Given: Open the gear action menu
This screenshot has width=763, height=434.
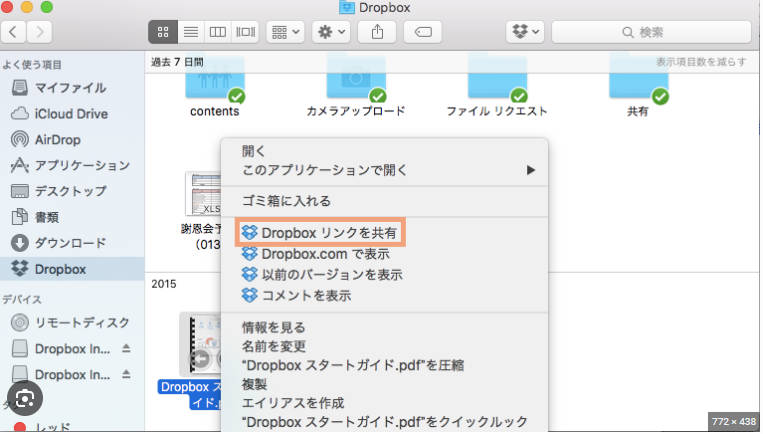Looking at the screenshot, I should [x=331, y=32].
